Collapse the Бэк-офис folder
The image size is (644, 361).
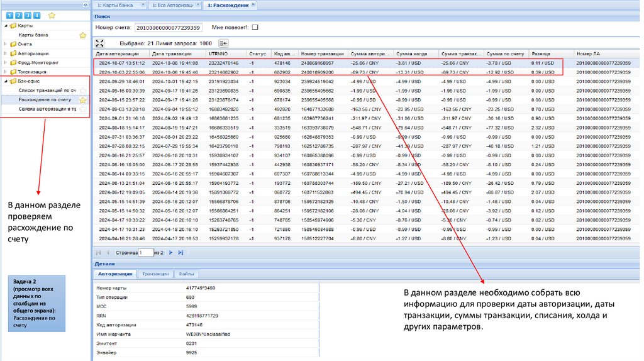[5, 82]
